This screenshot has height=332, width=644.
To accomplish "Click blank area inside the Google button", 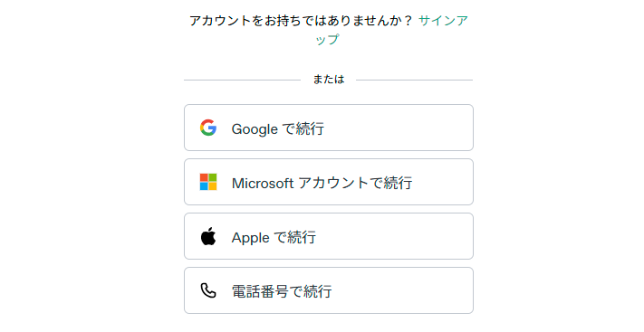I will point(399,128).
